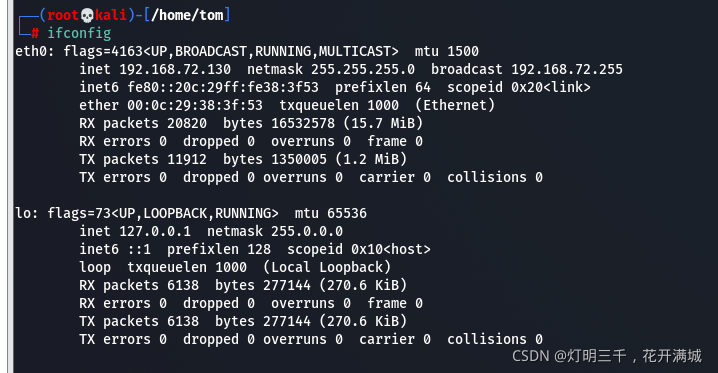Screen dimensions: 718x373
Task: Click the loopback address 127.0.0.1
Action: pyautogui.click(x=155, y=231)
